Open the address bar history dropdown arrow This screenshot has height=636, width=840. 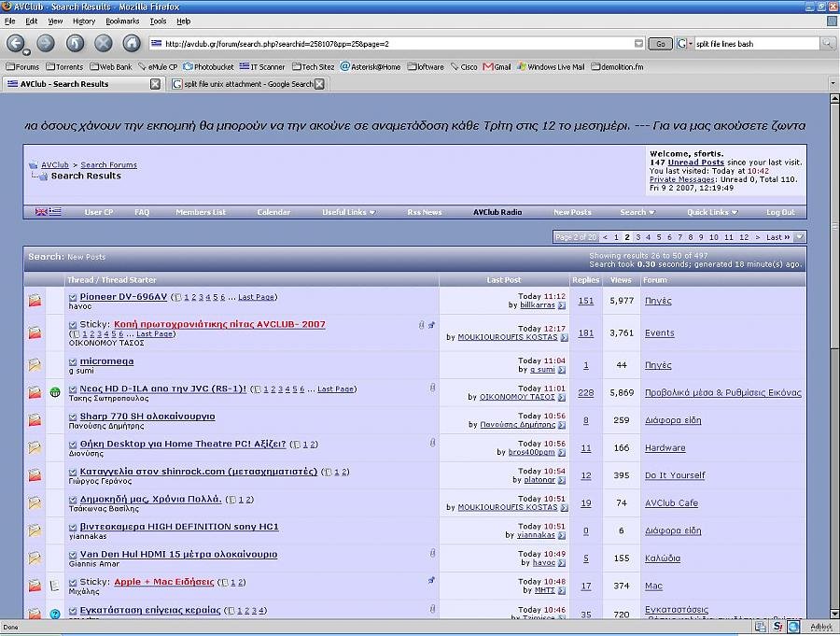[638, 44]
